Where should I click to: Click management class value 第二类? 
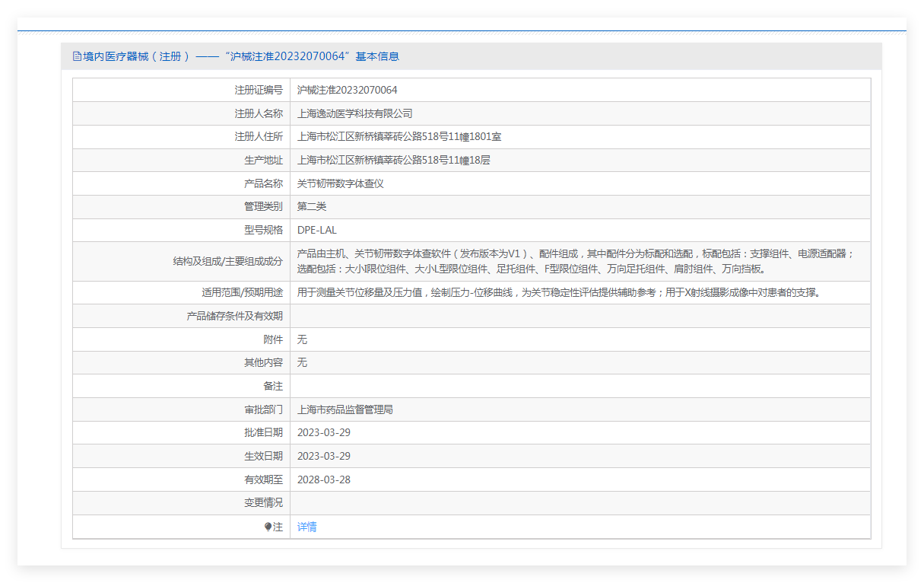click(x=312, y=207)
